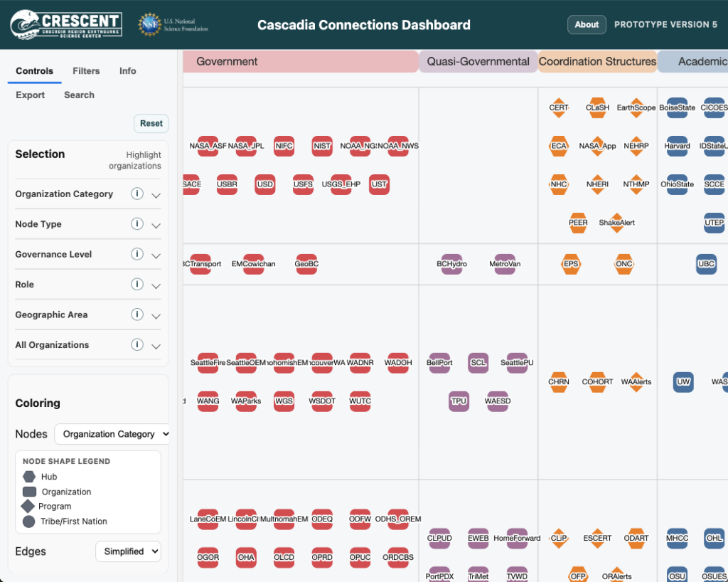728x582 pixels.
Task: Click the About button
Action: pyautogui.click(x=587, y=25)
